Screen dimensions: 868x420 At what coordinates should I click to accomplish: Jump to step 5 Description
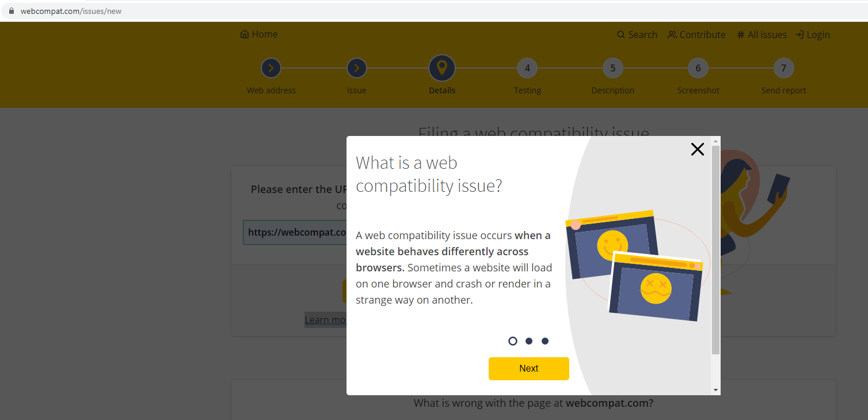pos(612,67)
